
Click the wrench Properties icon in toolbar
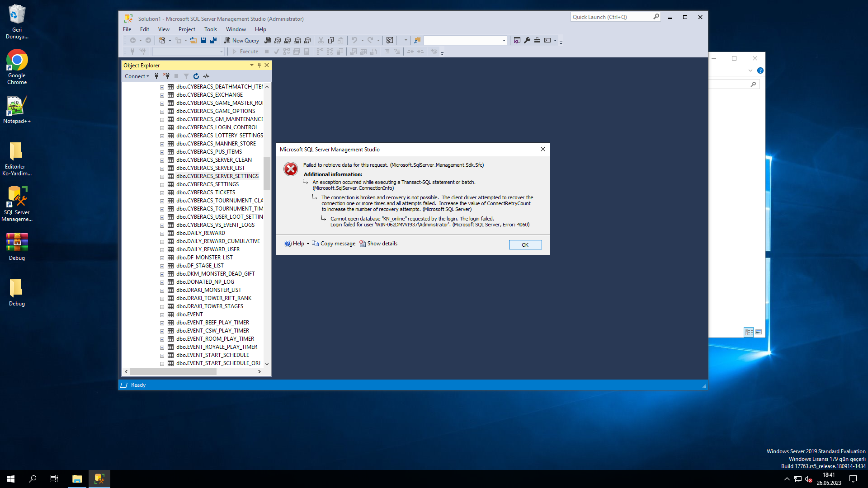pos(527,40)
